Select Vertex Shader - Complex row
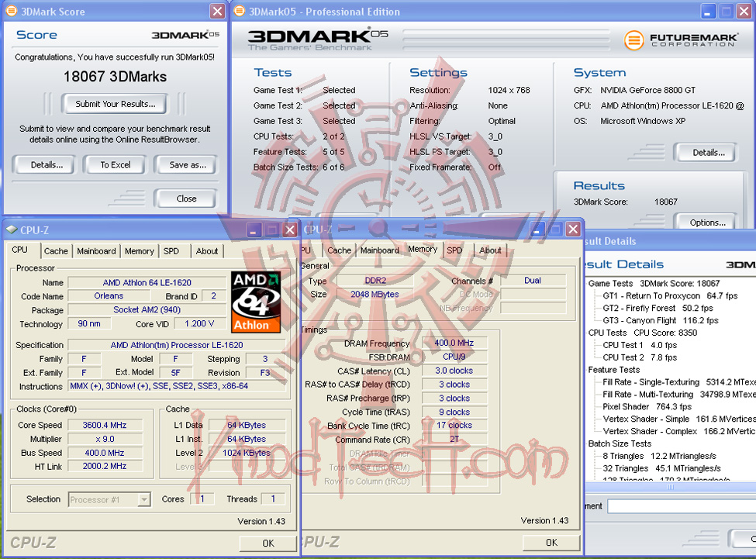This screenshot has height=559, width=756. [x=679, y=431]
